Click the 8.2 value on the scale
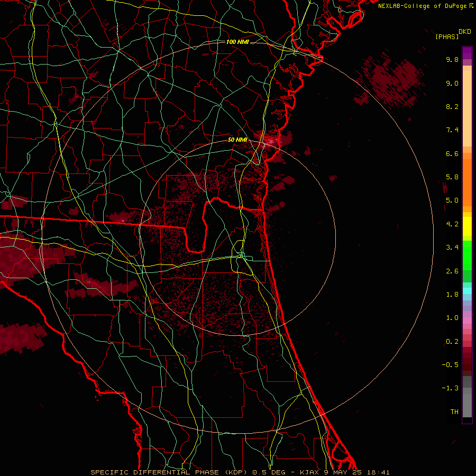Image resolution: width=476 pixels, height=476 pixels. coord(452,106)
